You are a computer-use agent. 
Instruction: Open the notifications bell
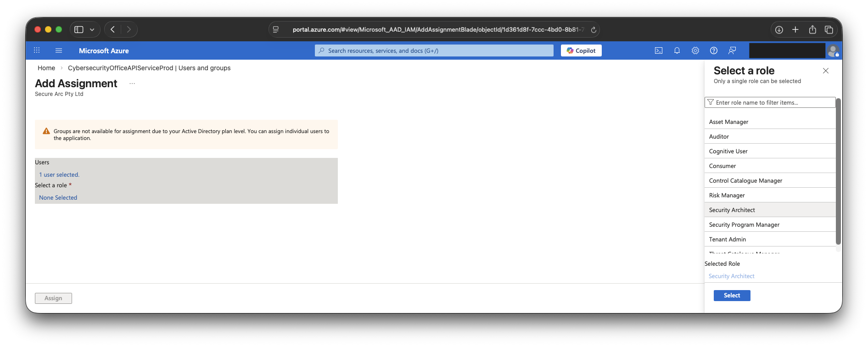[x=677, y=50]
